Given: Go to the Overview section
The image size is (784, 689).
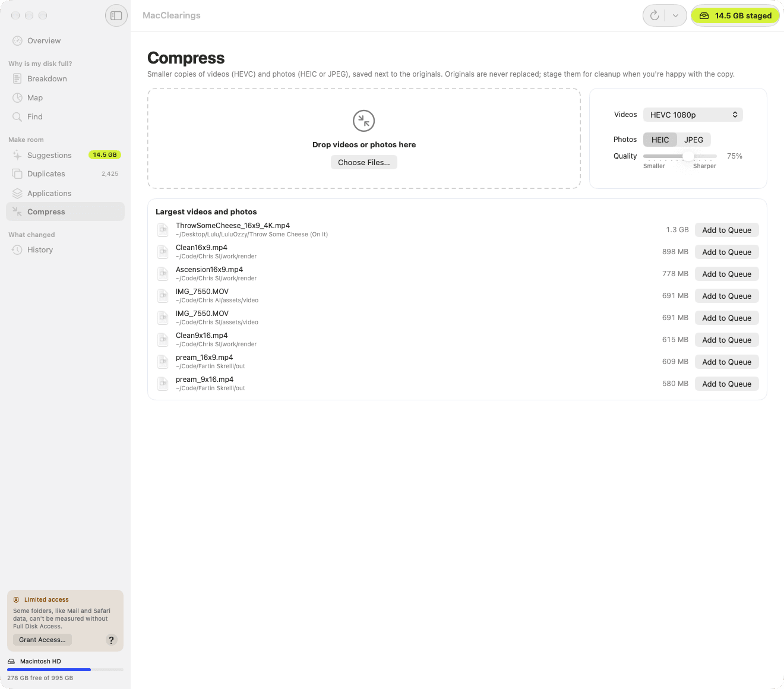Looking at the screenshot, I should click(65, 41).
